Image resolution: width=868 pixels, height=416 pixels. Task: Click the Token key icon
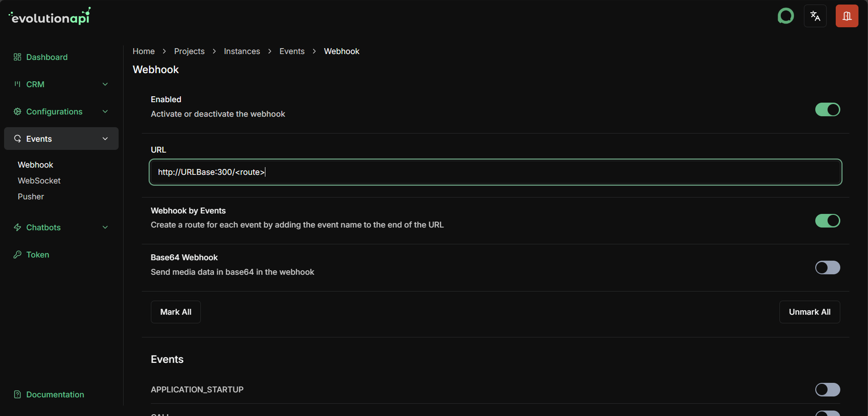coord(17,254)
